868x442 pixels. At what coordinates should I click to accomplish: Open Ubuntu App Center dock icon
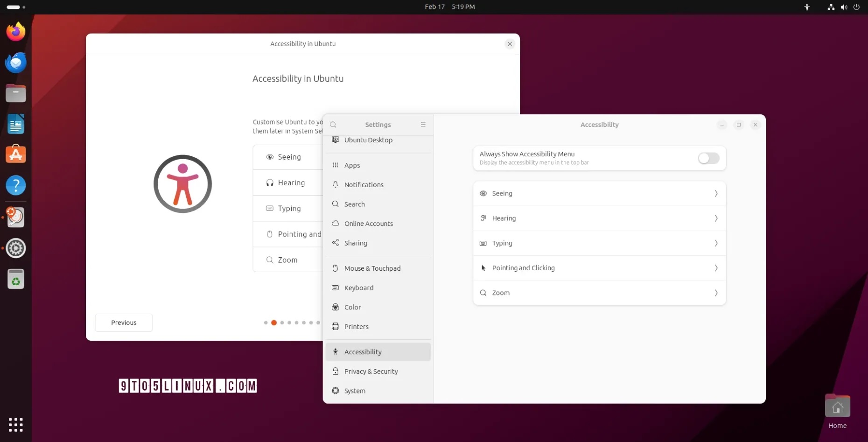16,154
